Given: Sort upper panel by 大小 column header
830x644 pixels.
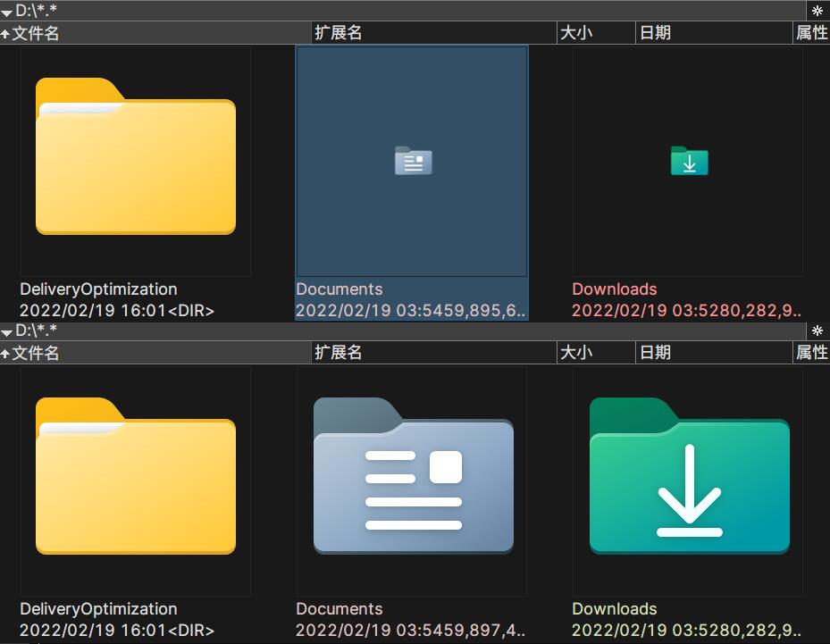Looking at the screenshot, I should [575, 33].
